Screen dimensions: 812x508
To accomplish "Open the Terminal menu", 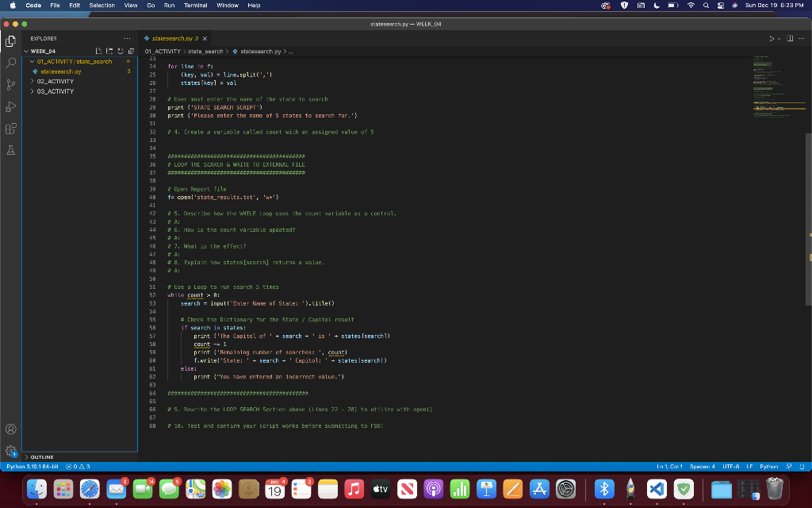I will coord(196,6).
